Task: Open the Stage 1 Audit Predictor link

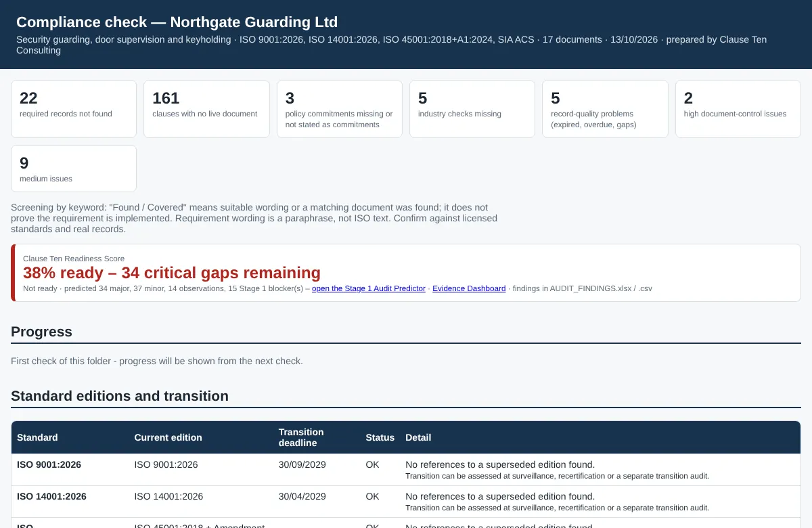Action: pos(369,288)
